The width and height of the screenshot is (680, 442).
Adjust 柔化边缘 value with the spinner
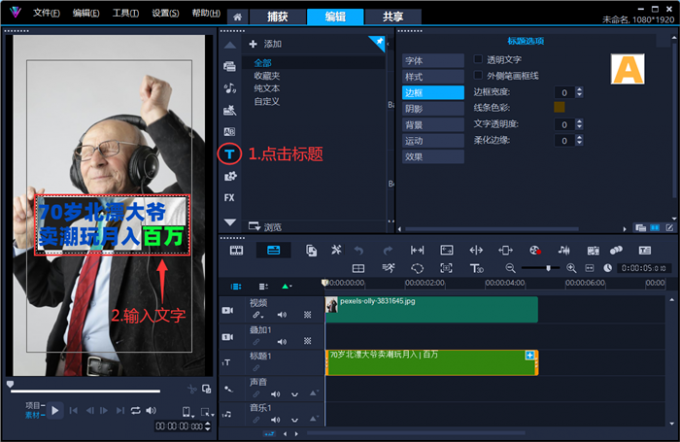pyautogui.click(x=579, y=140)
